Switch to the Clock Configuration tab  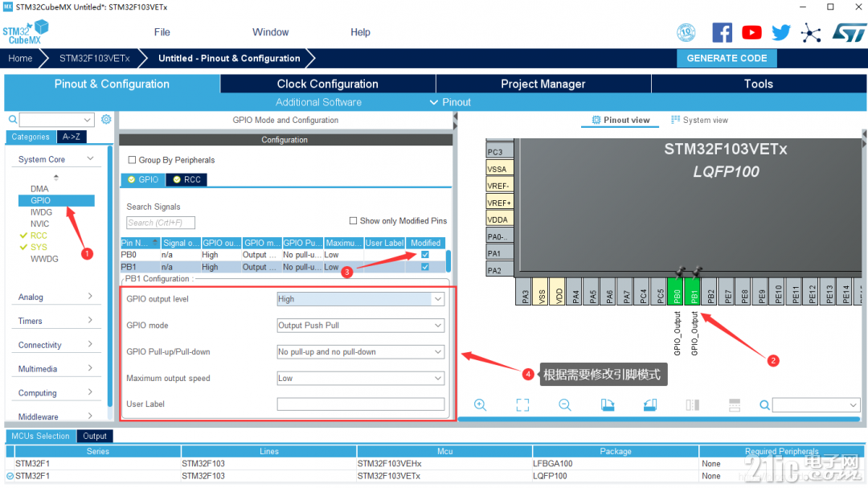[x=328, y=84]
